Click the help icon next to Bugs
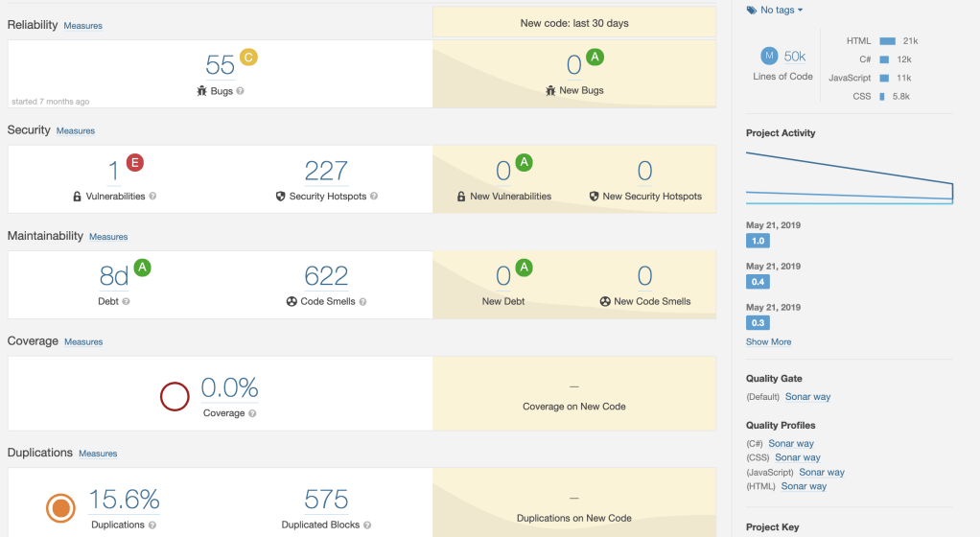Screen dimensions: 980x537 [240, 91]
